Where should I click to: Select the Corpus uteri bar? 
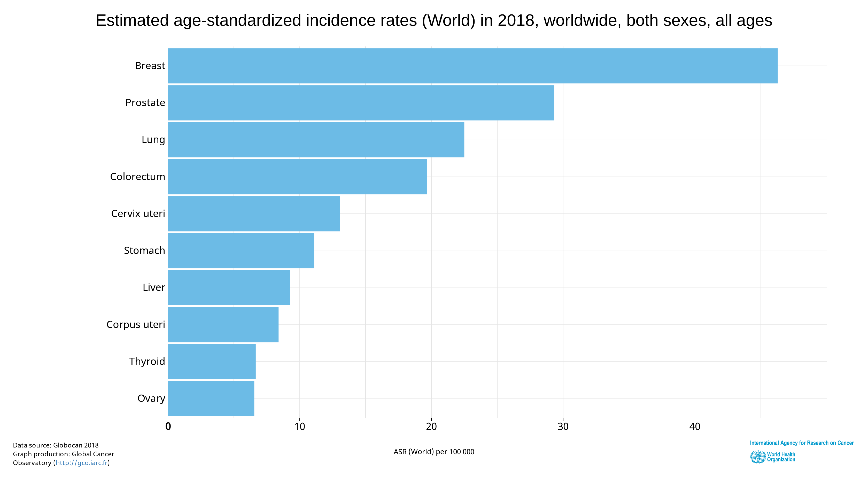[x=223, y=325]
